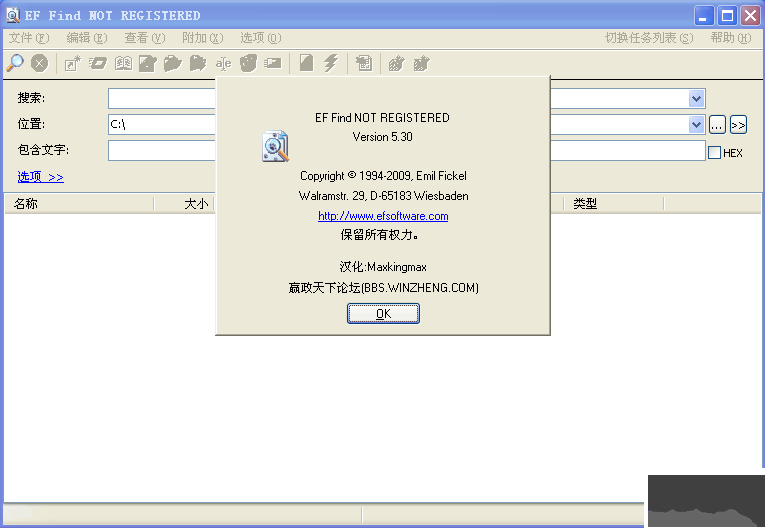Maximize the EF Find window
Screen dimensions: 765x528
pos(727,16)
